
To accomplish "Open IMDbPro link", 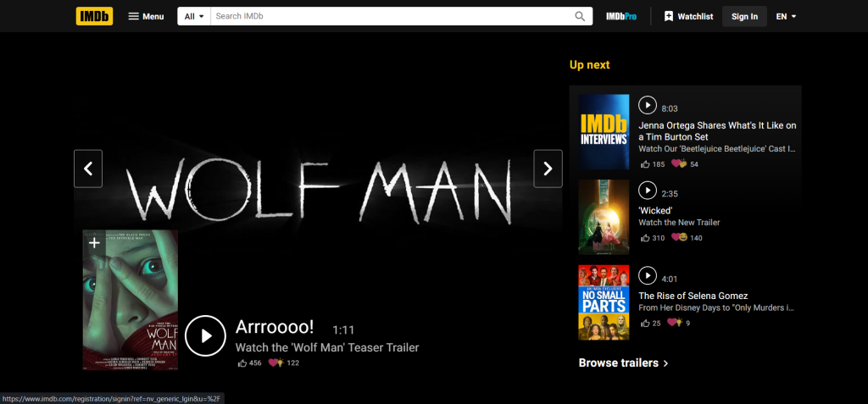I will 621,16.
